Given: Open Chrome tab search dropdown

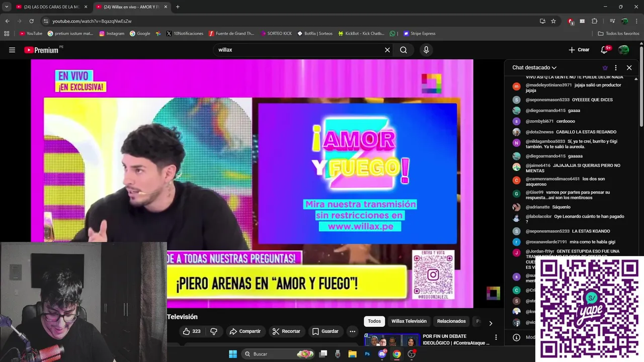Looking at the screenshot, I should pos(7,7).
